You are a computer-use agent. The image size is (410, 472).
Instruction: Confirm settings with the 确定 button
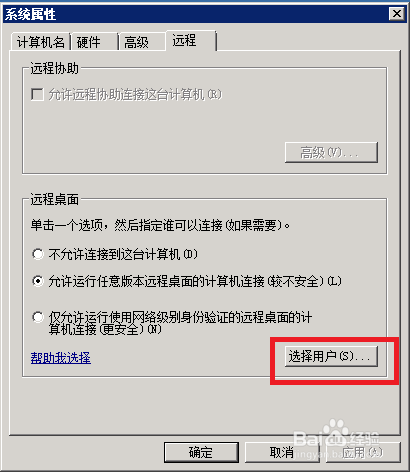tap(201, 452)
